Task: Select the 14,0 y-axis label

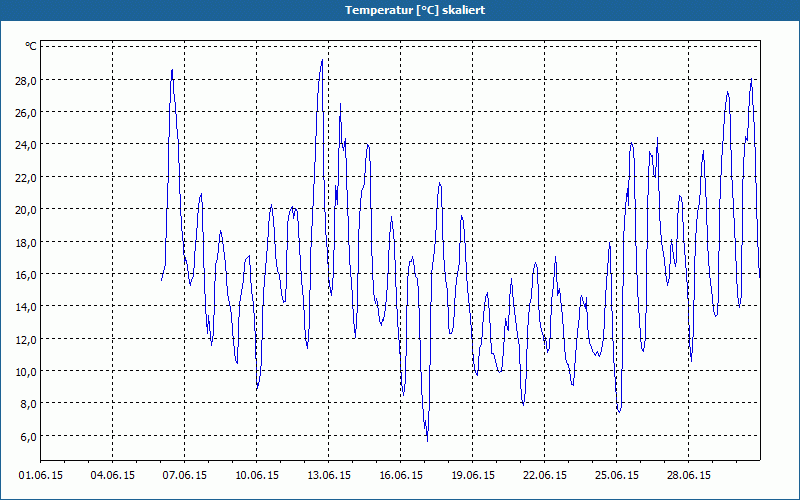Action: tap(26, 307)
